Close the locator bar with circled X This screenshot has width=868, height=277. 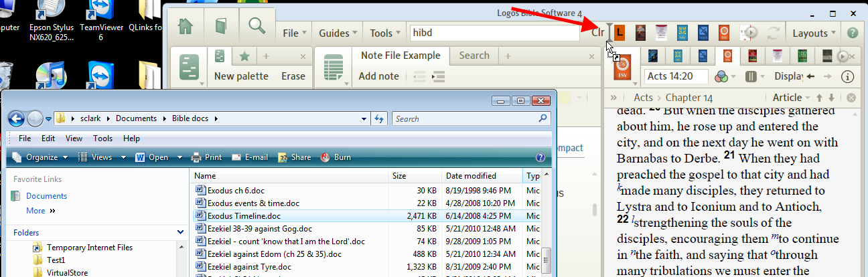(851, 98)
